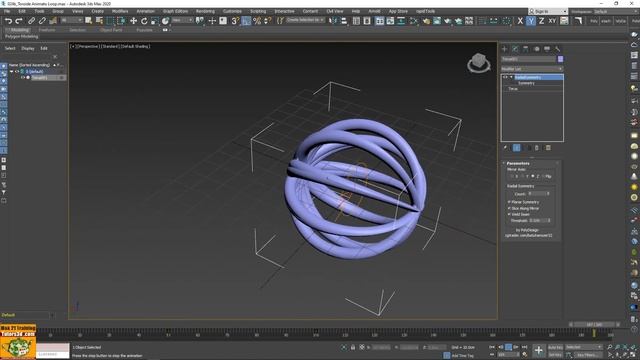
Task: Click the ViewCube in the viewport
Action: 479,63
